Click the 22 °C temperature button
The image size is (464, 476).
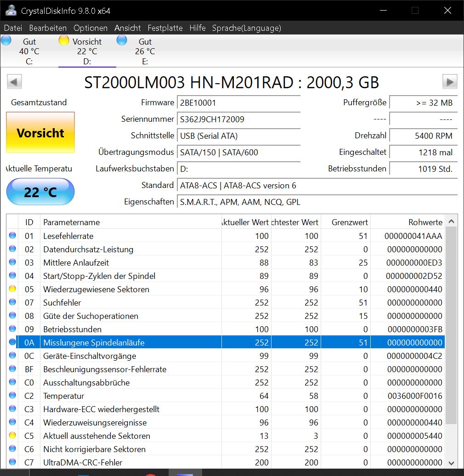tap(40, 192)
